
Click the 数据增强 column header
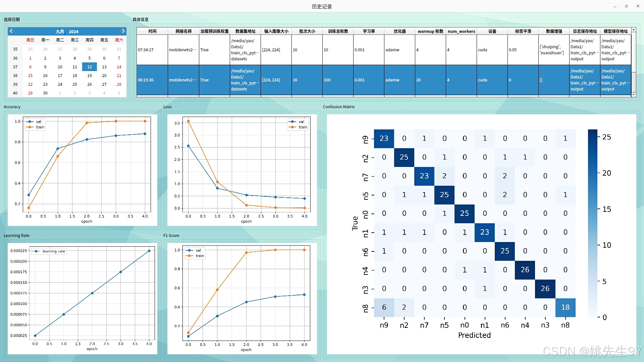click(554, 31)
